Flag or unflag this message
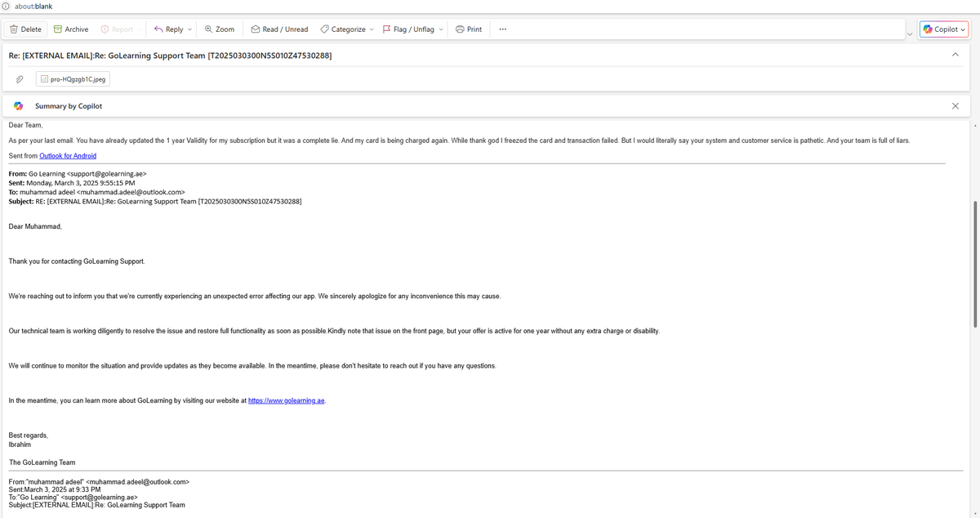The width and height of the screenshot is (980, 518). pos(409,29)
